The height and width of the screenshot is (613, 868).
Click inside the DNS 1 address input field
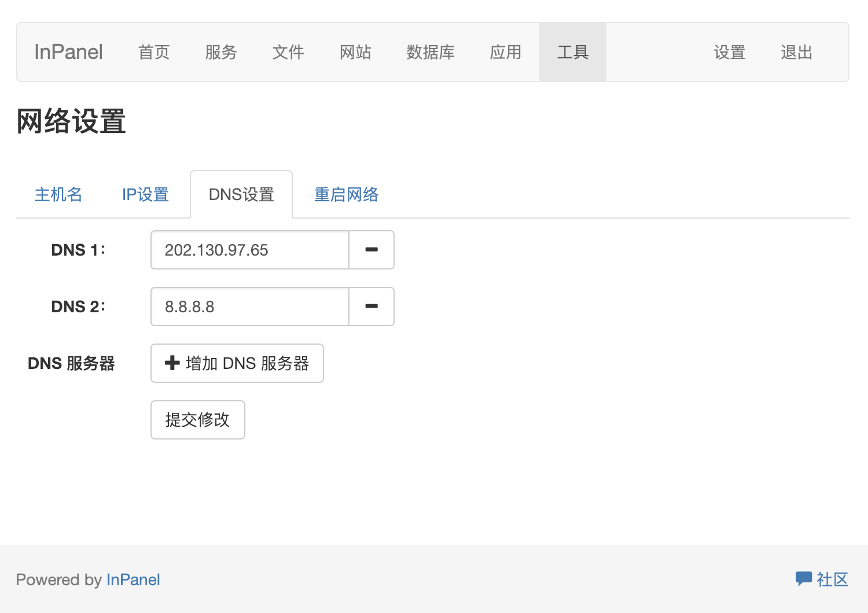coord(249,250)
